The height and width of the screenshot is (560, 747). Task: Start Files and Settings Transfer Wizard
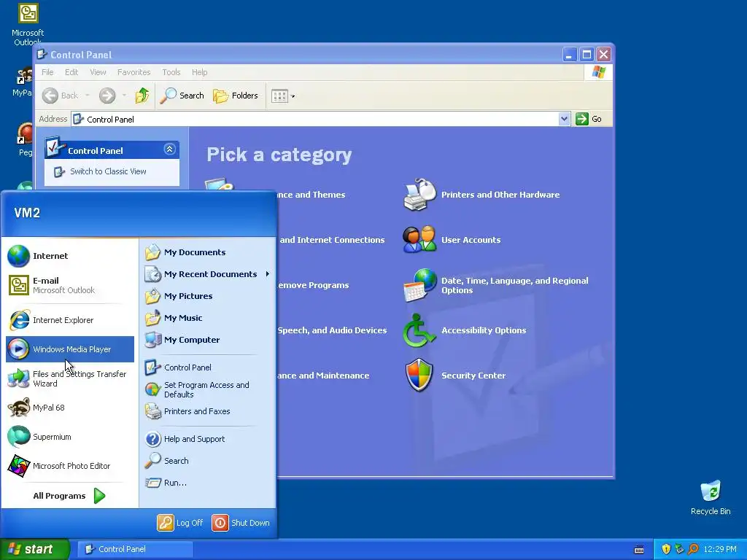click(69, 378)
